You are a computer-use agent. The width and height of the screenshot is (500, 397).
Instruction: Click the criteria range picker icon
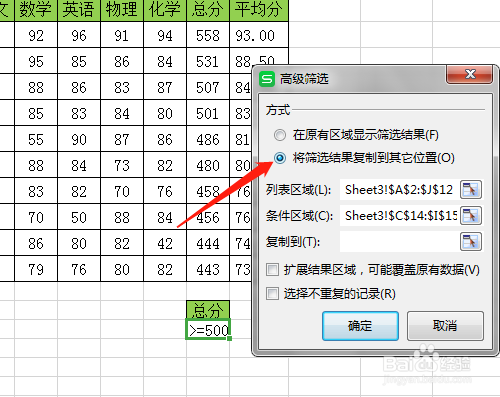(x=471, y=216)
